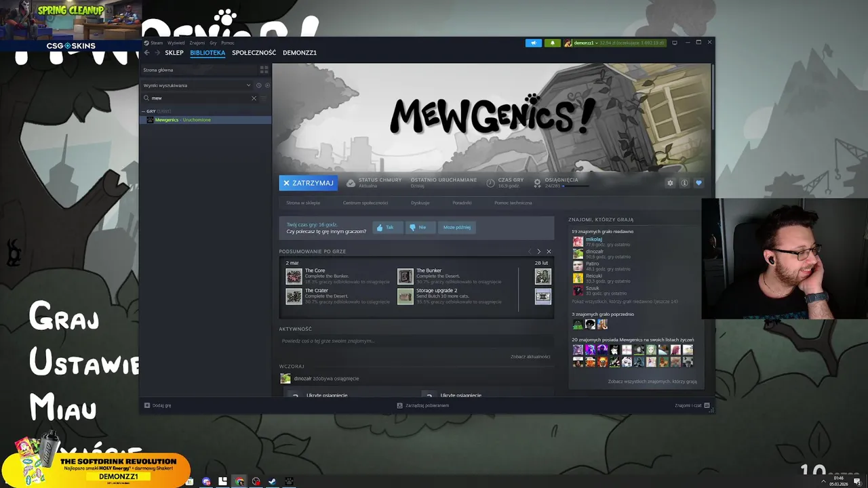
Task: Open the green bell notifications icon
Action: [552, 43]
